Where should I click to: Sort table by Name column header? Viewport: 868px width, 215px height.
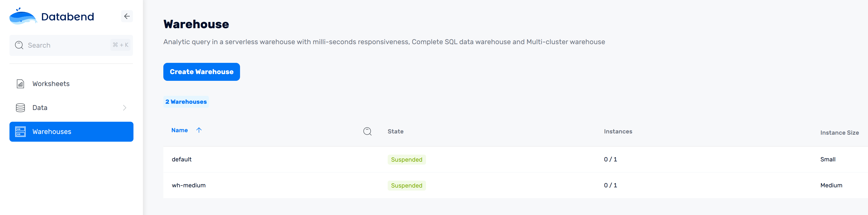pos(180,130)
